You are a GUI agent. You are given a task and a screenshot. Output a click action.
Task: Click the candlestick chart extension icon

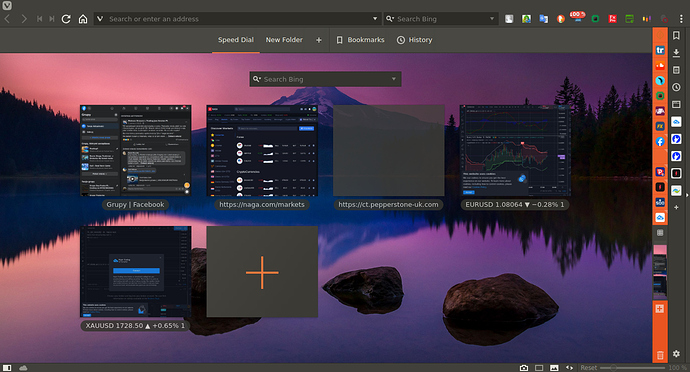[x=646, y=19]
